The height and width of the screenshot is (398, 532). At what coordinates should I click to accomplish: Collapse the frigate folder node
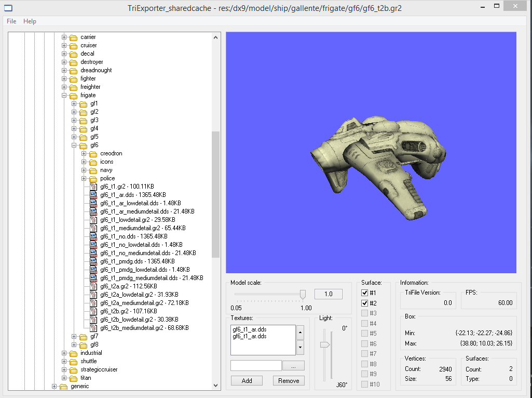coord(64,96)
